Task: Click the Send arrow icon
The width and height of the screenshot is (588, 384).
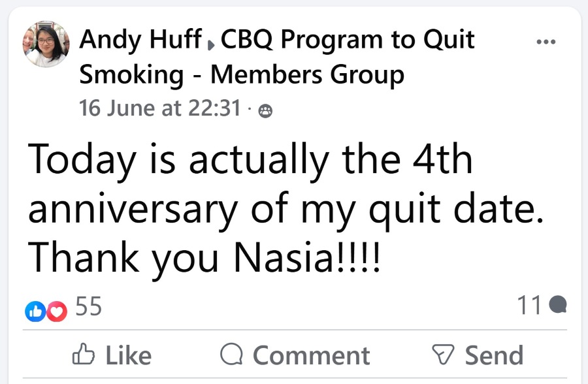Action: (x=444, y=355)
